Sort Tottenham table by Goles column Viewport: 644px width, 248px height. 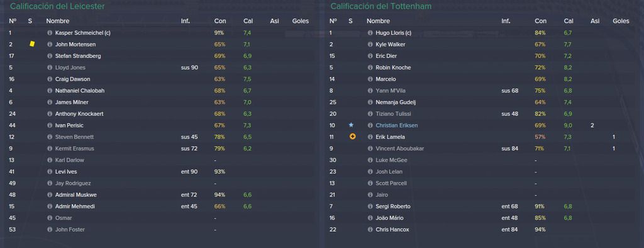click(621, 21)
